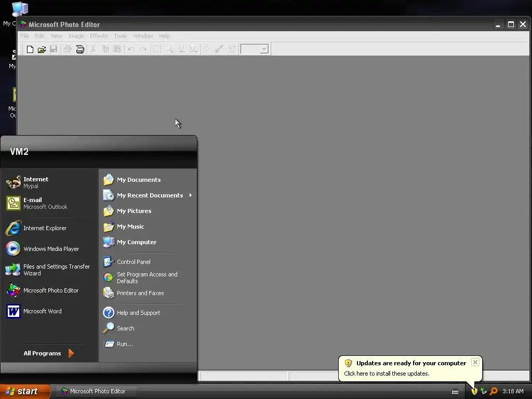This screenshot has width=532, height=399.
Task: Click the Cut scissors toolbar icon
Action: tap(93, 49)
